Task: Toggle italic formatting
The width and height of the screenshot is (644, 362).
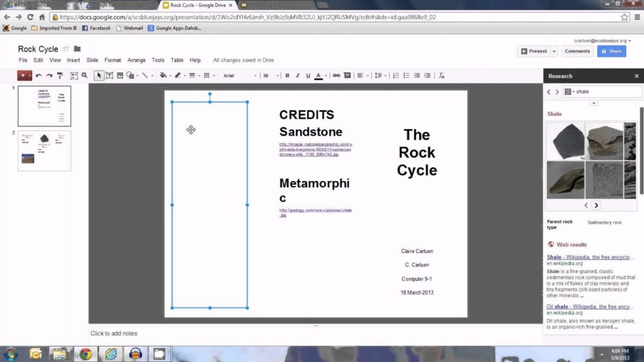Action: click(297, 75)
